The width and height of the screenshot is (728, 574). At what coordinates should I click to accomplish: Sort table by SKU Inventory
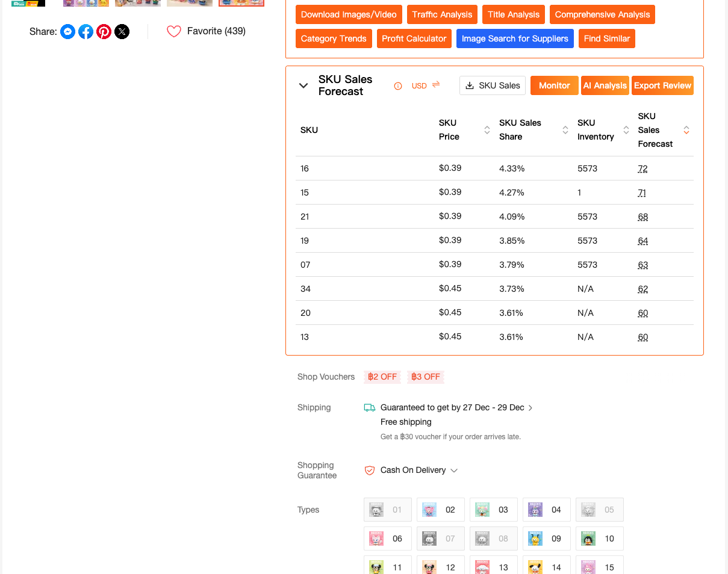(x=626, y=130)
